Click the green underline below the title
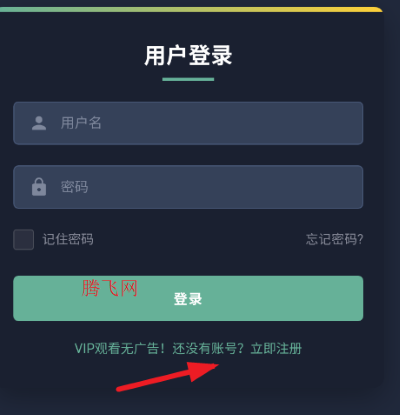 188,79
